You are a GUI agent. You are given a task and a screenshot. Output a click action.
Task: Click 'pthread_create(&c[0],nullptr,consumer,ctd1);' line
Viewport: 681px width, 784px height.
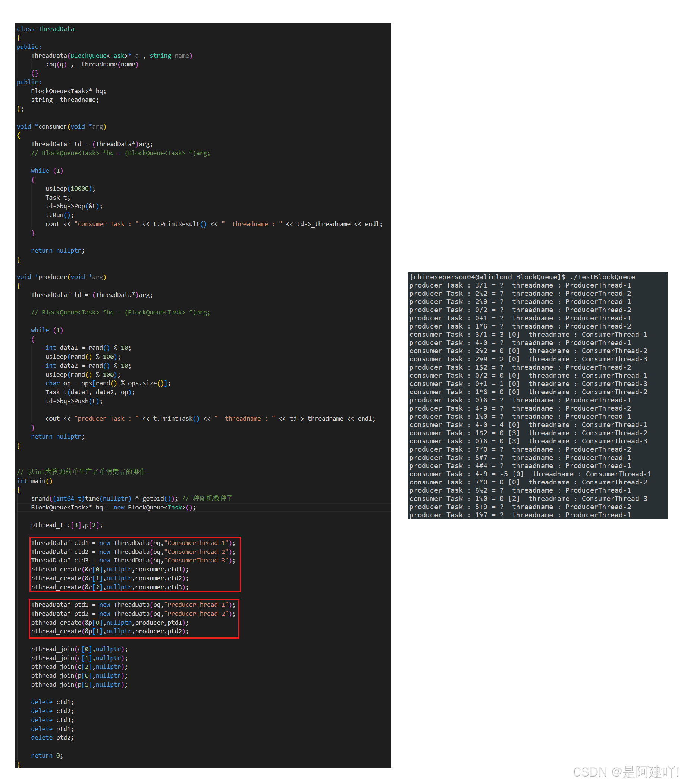[x=110, y=570]
